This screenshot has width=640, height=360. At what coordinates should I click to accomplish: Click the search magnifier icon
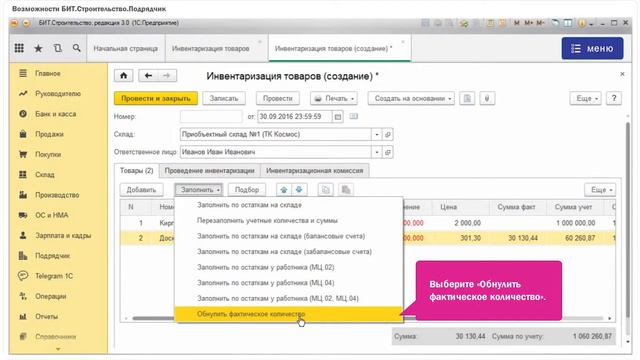[76, 48]
